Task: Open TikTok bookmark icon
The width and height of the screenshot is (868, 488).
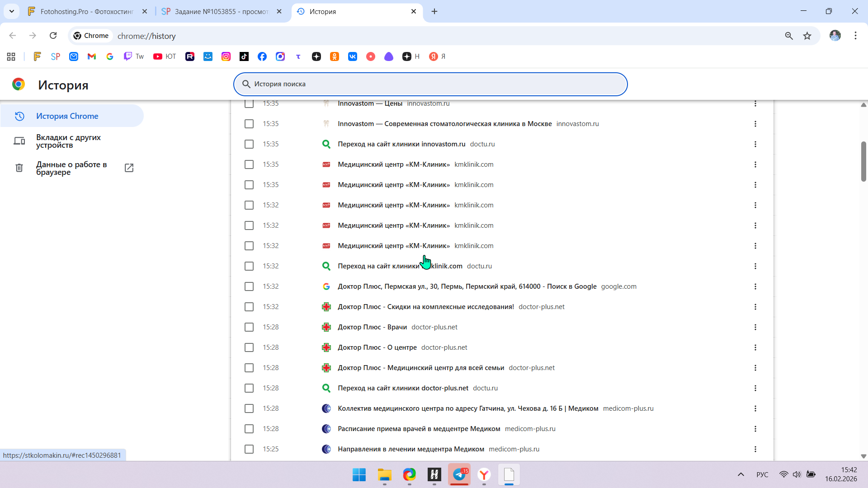Action: click(244, 56)
